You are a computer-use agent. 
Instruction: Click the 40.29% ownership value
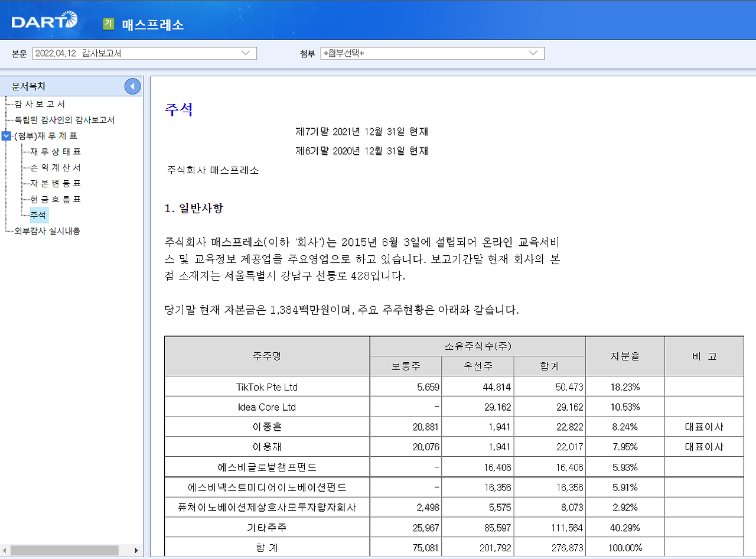pos(625,528)
